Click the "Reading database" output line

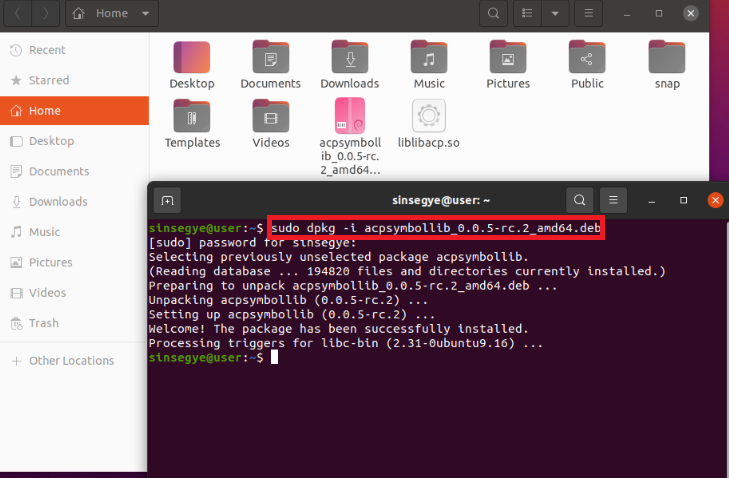407,272
